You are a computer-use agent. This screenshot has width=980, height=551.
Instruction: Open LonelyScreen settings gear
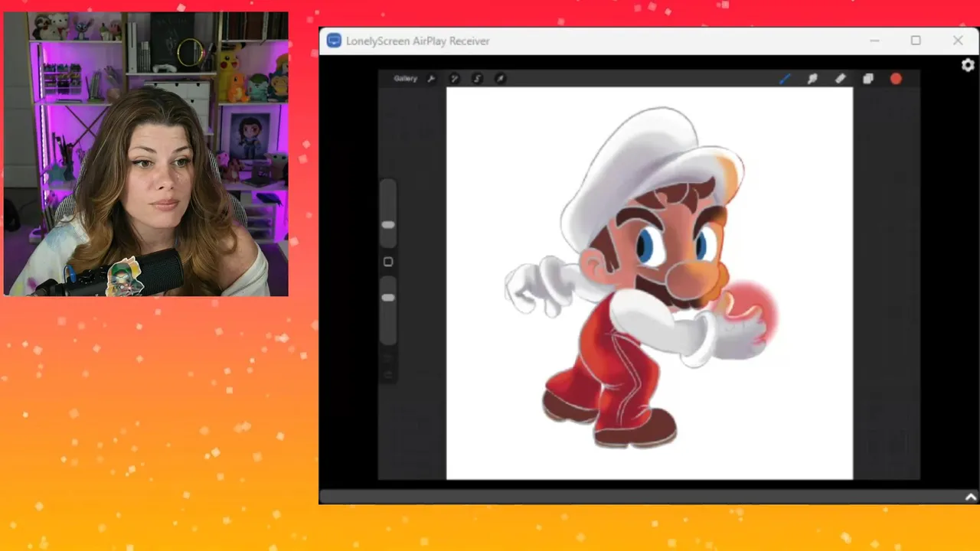pyautogui.click(x=968, y=65)
